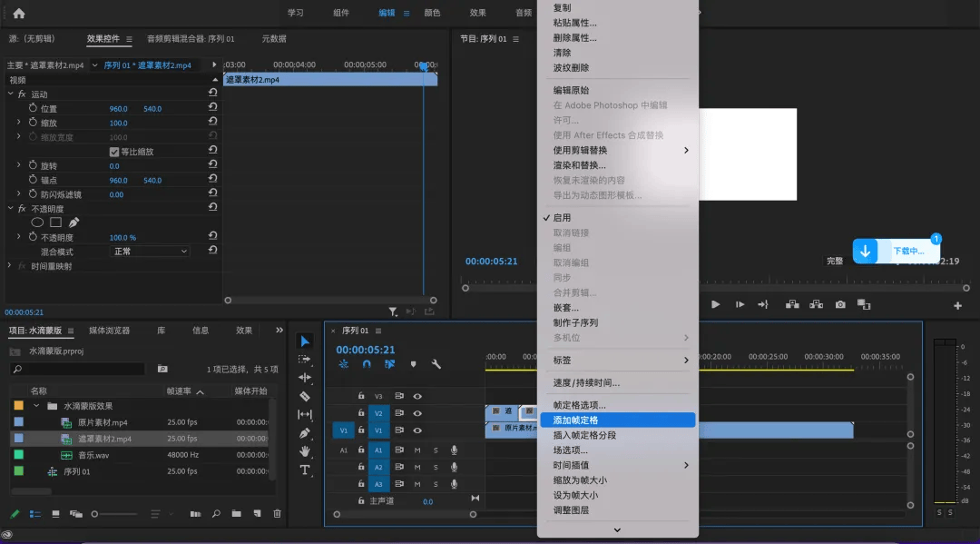The width and height of the screenshot is (980, 544).
Task: Show more project panel tabs chevron
Action: point(279,331)
